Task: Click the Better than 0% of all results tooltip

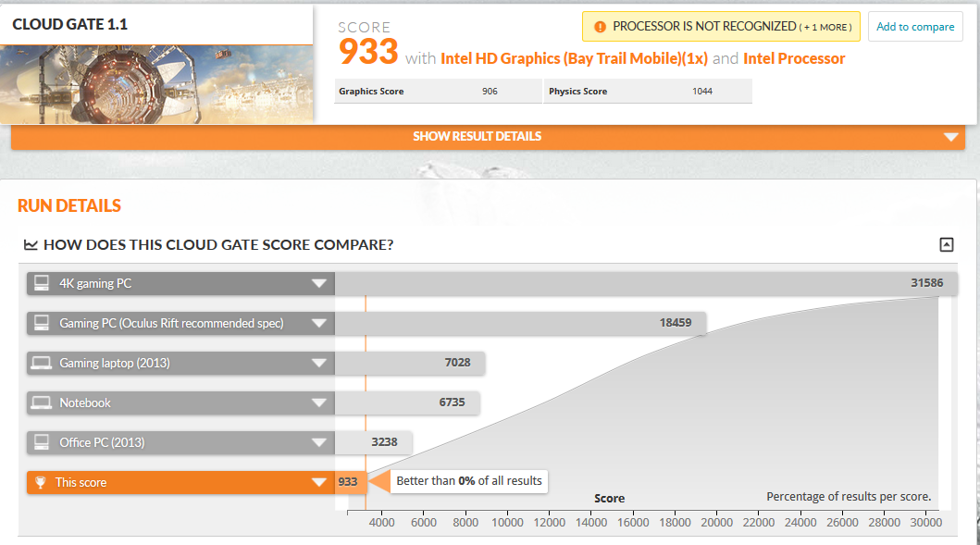Action: (469, 481)
